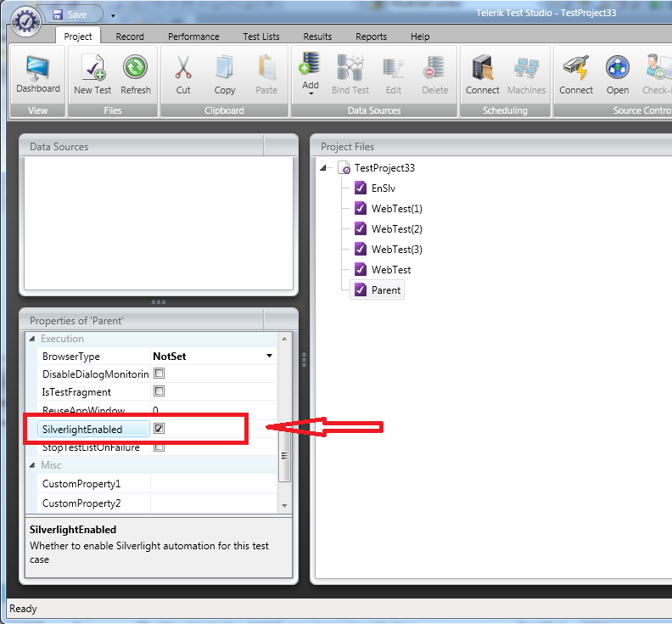Open the round gear application menu
This screenshot has height=624, width=672.
[x=25, y=21]
